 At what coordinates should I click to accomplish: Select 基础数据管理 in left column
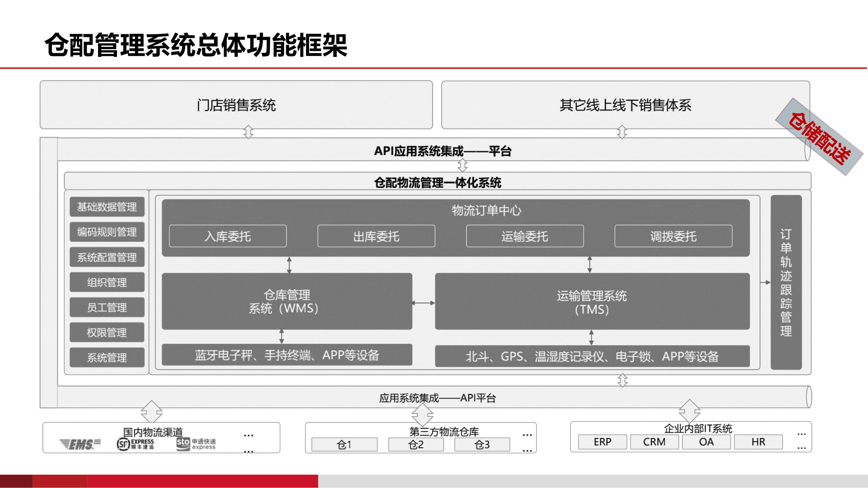(x=107, y=207)
